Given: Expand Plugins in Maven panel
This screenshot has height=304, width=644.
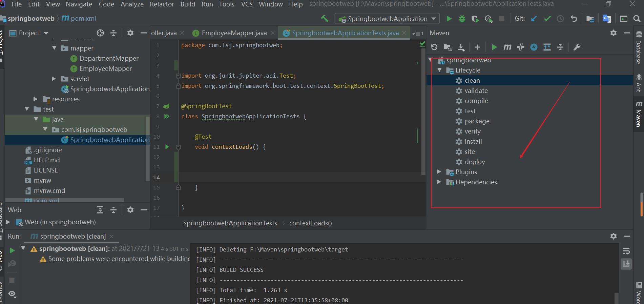Looking at the screenshot, I should coord(439,172).
